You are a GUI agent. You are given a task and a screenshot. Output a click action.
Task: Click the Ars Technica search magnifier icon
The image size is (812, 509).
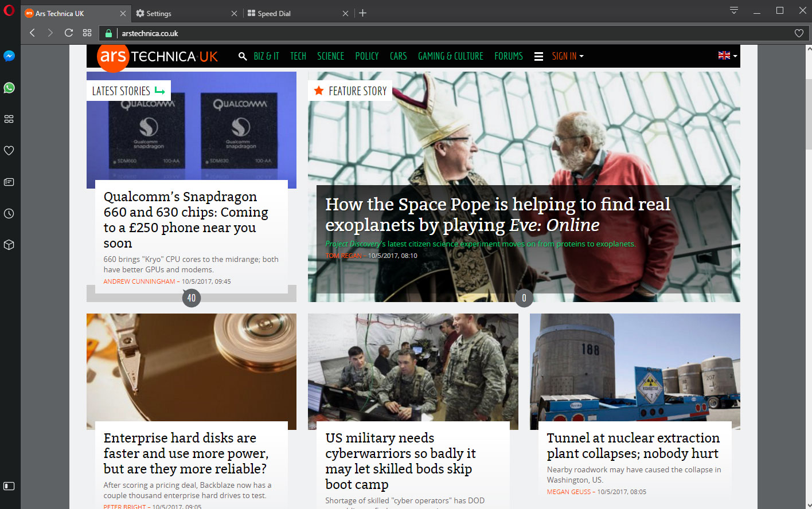tap(243, 56)
